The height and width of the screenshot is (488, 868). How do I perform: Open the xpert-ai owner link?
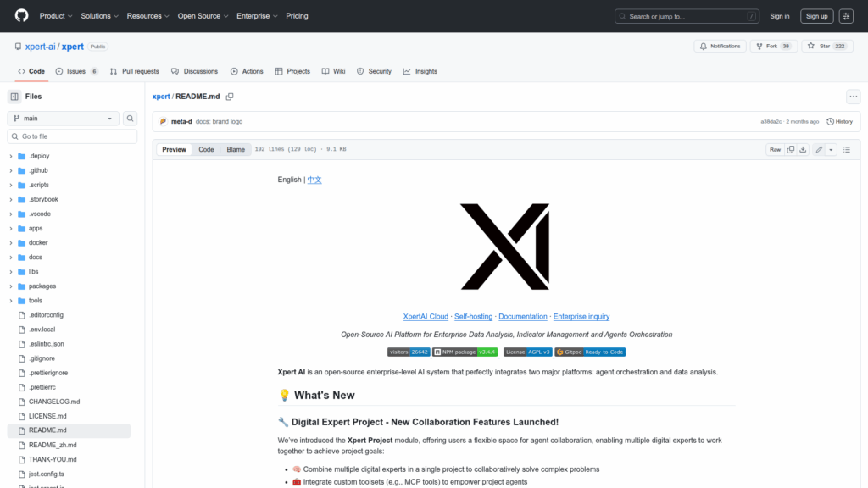[x=41, y=47]
